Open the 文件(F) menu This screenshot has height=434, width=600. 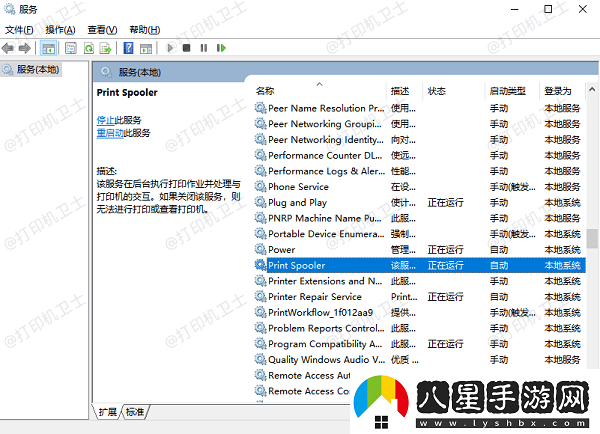tap(19, 30)
